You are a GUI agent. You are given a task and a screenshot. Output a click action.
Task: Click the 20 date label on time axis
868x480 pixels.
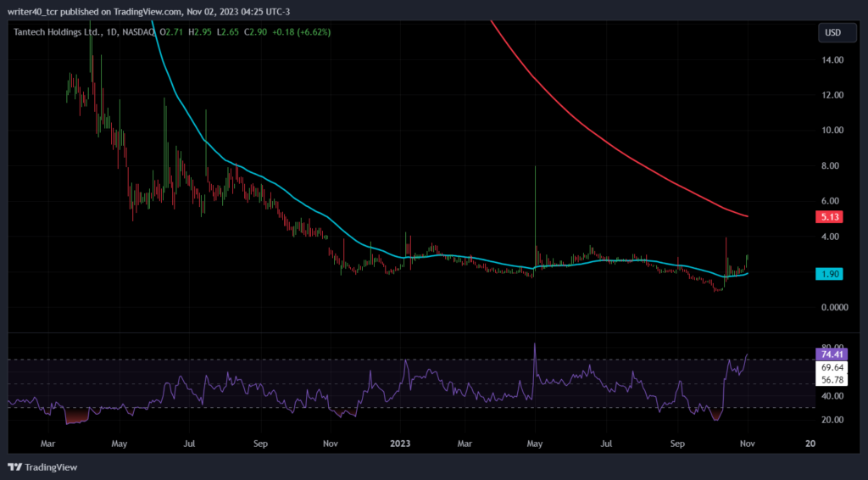pyautogui.click(x=810, y=444)
